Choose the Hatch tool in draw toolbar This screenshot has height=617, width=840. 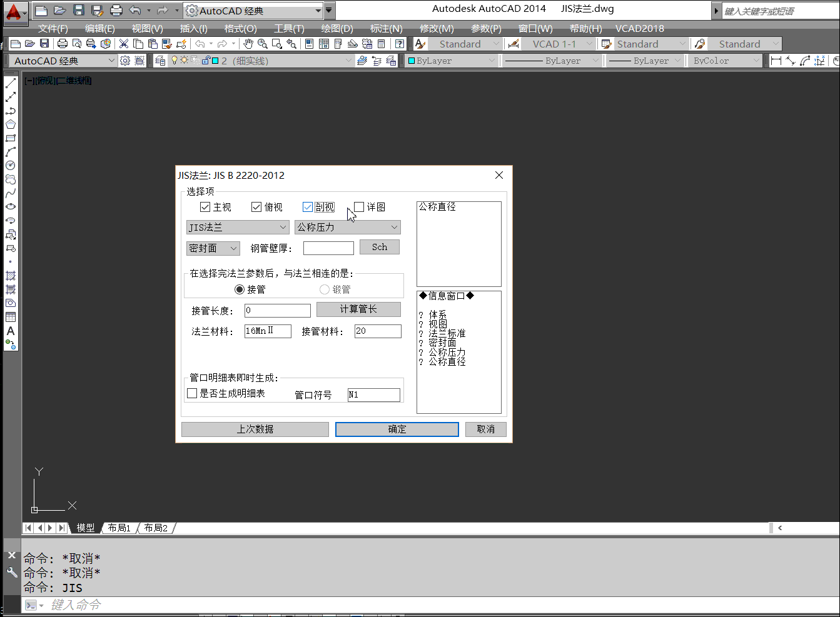[11, 276]
